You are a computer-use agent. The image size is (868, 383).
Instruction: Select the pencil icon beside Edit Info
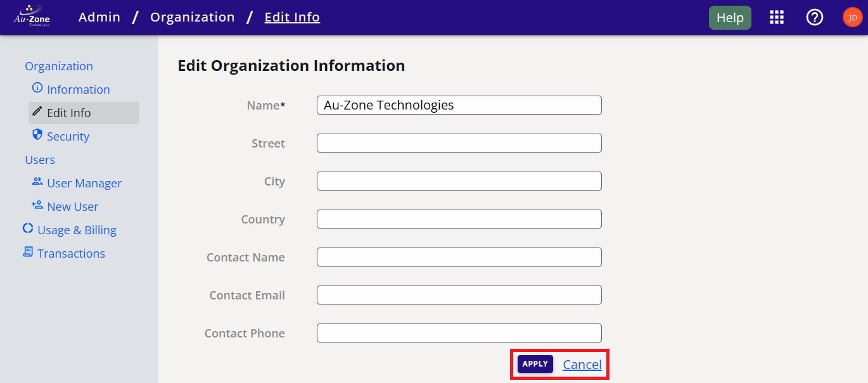coord(37,112)
